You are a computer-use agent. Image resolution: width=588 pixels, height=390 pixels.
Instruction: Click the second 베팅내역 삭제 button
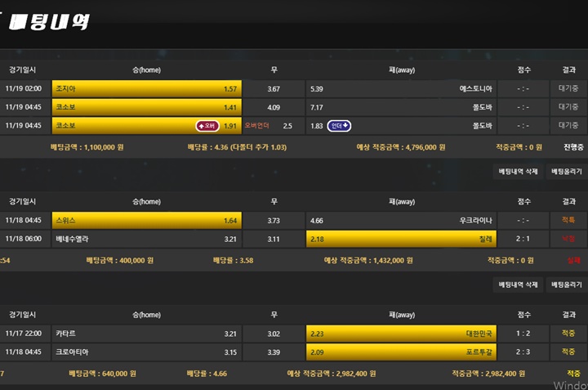[518, 285]
